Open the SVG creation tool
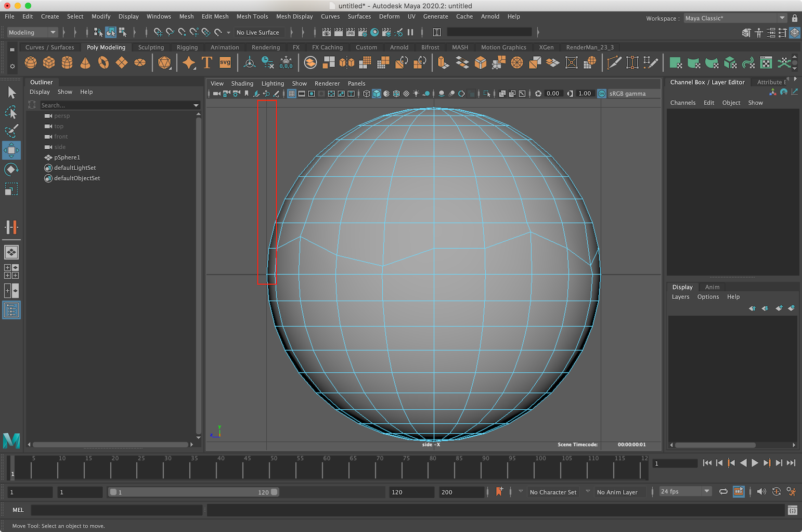This screenshot has width=802, height=532. tap(225, 62)
